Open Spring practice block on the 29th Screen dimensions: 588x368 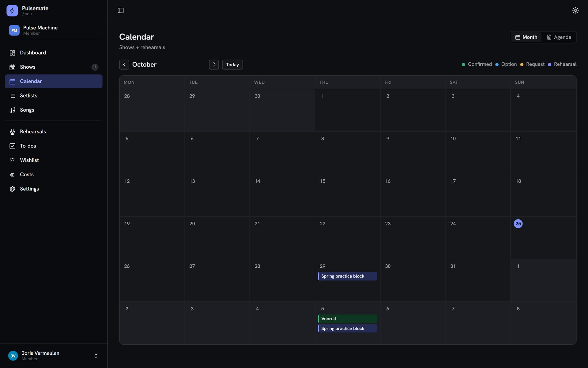click(348, 276)
